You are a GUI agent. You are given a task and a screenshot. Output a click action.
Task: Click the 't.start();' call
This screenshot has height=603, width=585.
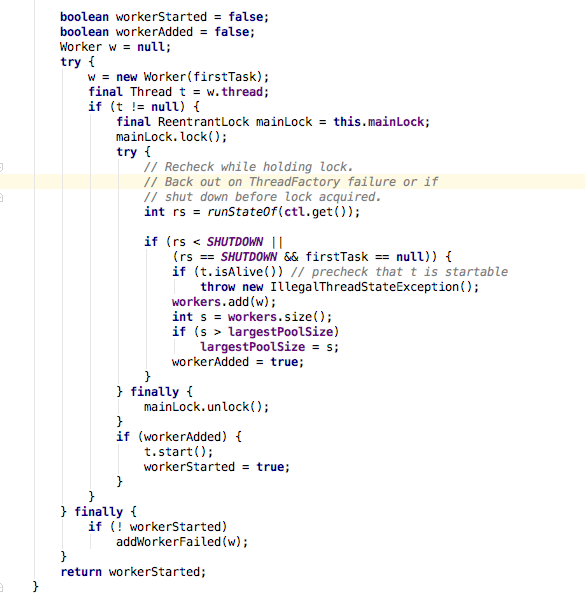pos(178,452)
